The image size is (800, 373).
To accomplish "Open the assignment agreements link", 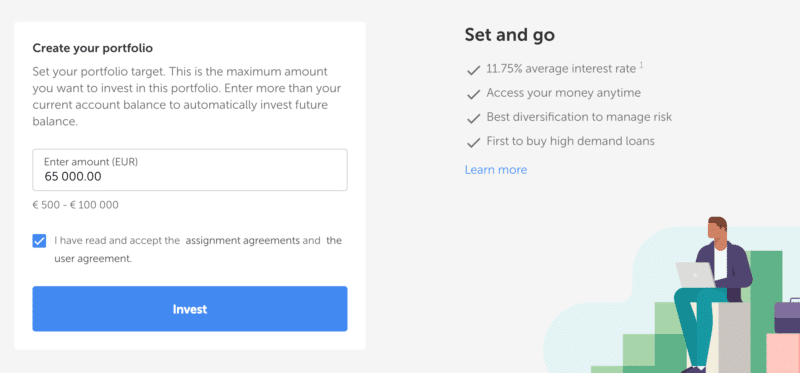I will [242, 240].
